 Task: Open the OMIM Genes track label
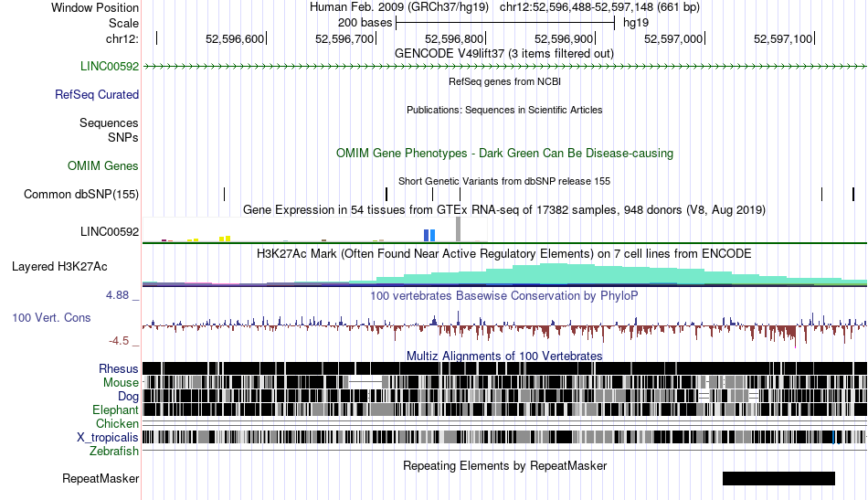click(x=103, y=166)
